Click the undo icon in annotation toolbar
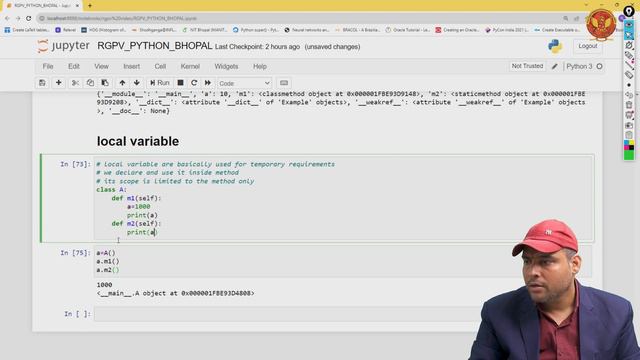 tap(629, 95)
